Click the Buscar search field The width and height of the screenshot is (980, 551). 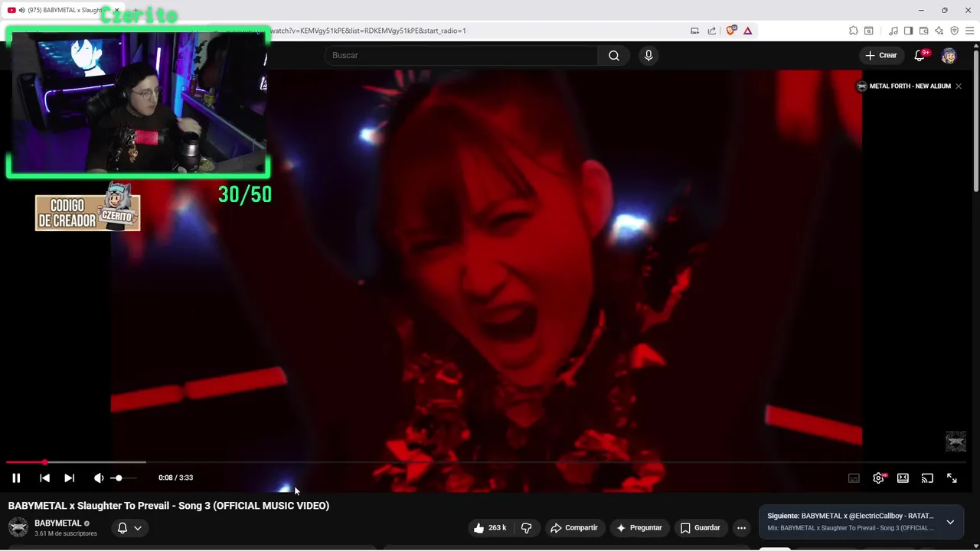[x=461, y=55]
